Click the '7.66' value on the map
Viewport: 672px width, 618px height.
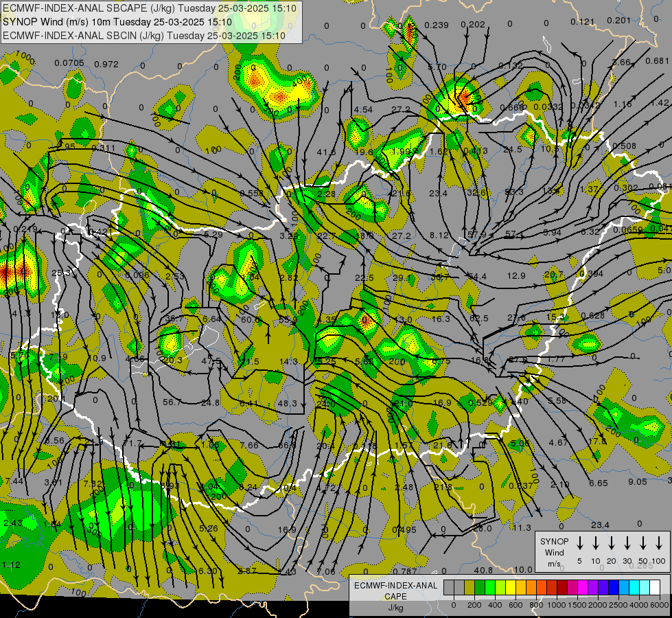(x=249, y=445)
